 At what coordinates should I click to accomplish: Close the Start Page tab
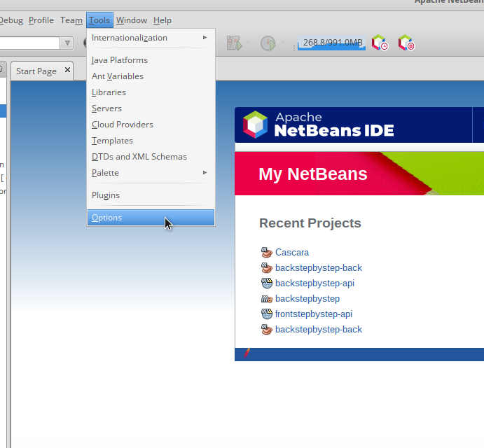(67, 70)
